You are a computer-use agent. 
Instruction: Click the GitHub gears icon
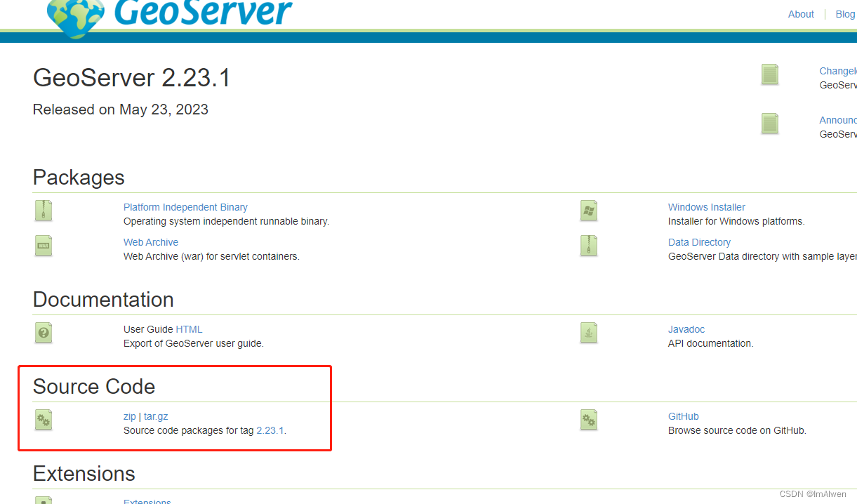pos(588,420)
